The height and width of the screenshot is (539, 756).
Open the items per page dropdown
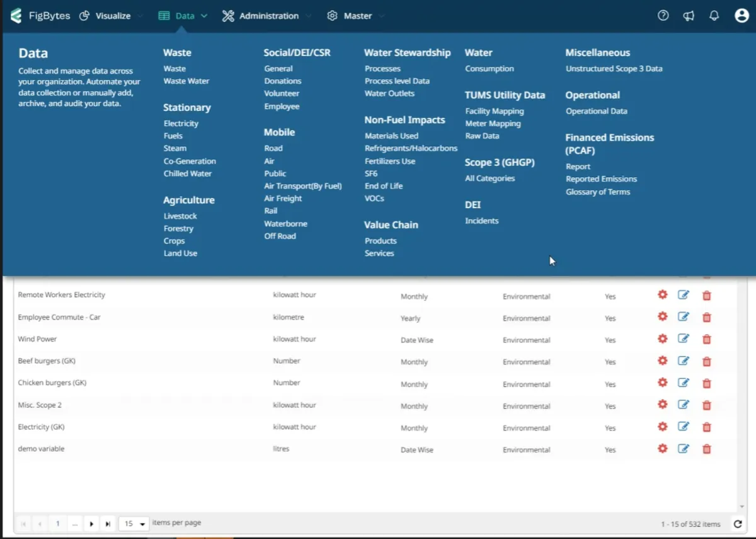[134, 524]
